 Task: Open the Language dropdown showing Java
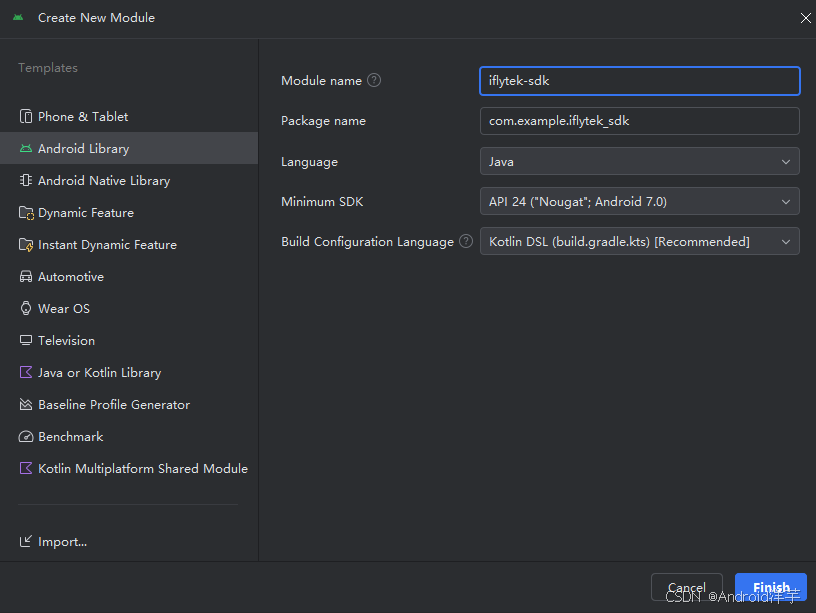pyautogui.click(x=640, y=161)
